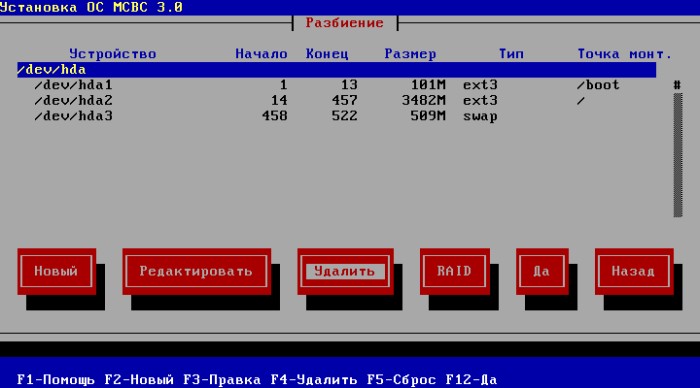Click the F1-Помощь help hint
This screenshot has height=388, width=700.
click(x=56, y=380)
